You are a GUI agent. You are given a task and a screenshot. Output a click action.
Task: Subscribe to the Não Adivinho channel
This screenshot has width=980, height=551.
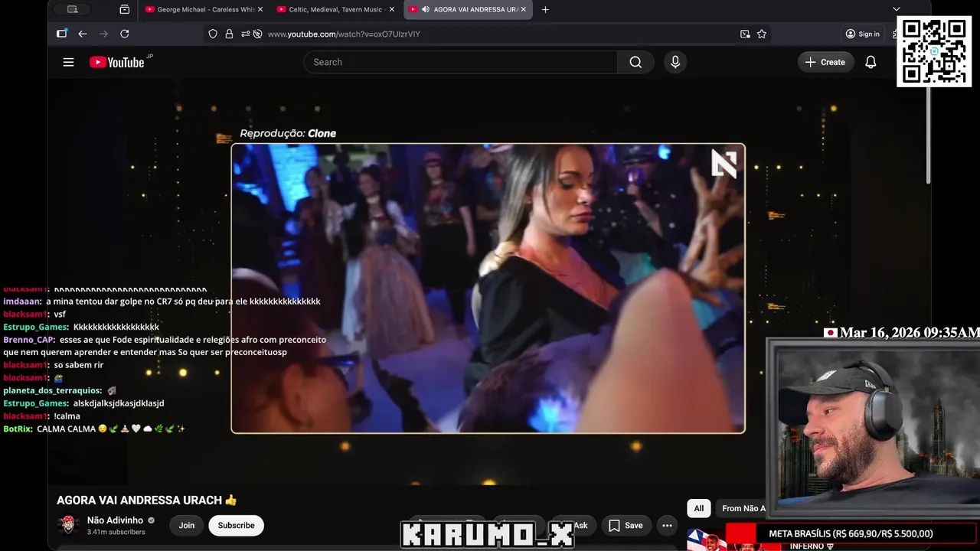pyautogui.click(x=236, y=525)
